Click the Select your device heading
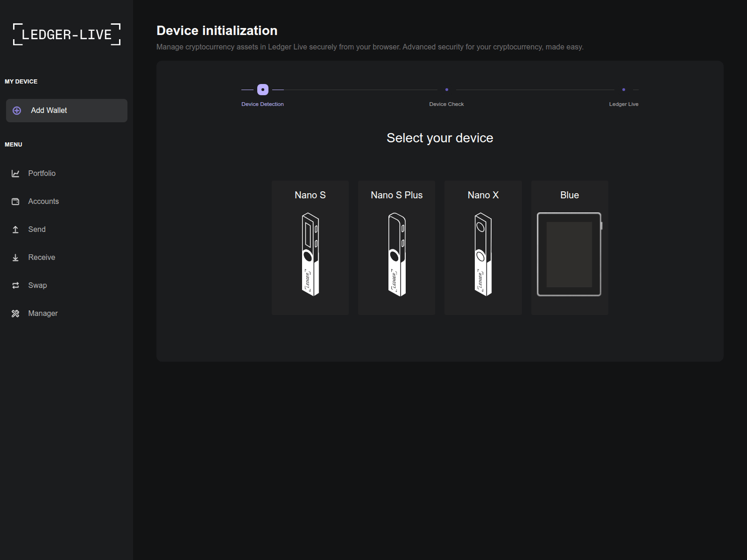 tap(440, 138)
